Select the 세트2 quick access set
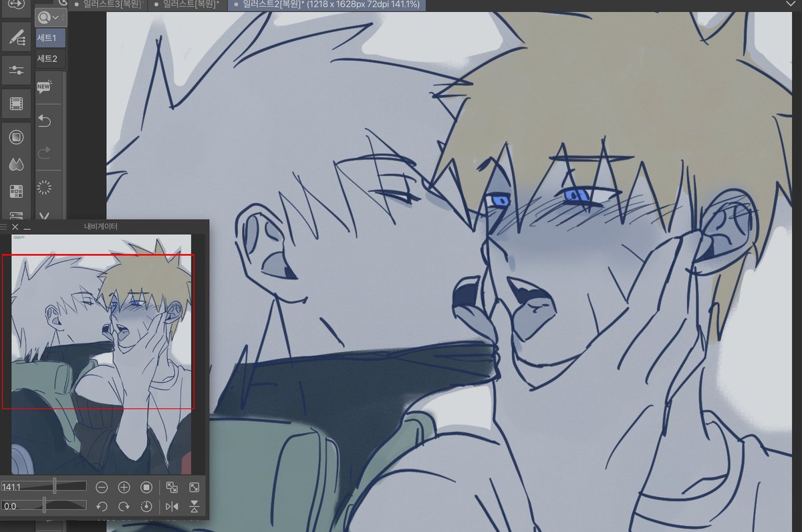This screenshot has height=532, width=802. point(50,58)
